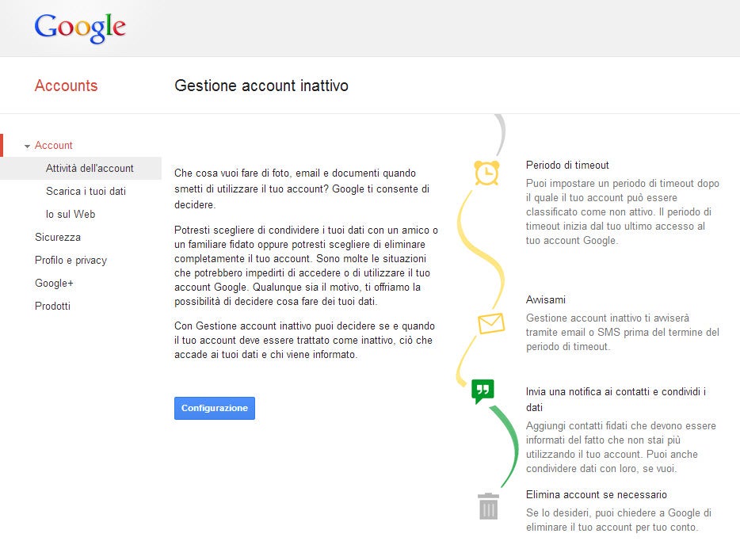
Task: Open the Sicurezza menu item
Action: coord(58,237)
